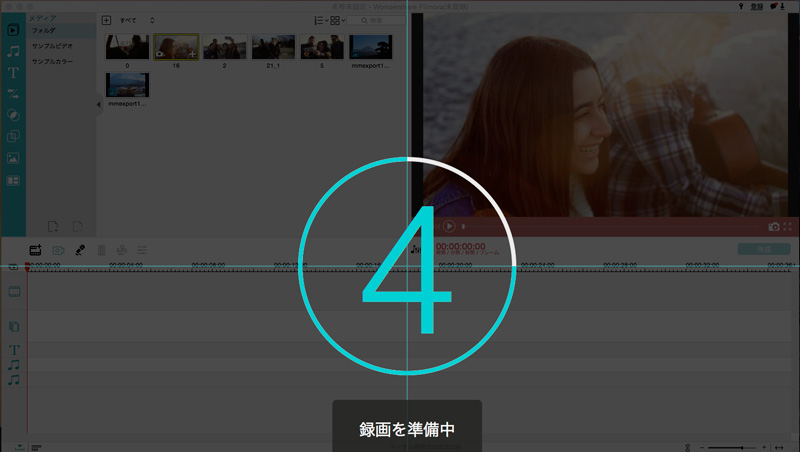Viewport: 800px width, 452px height.
Task: Select the media thumbnail named 0
Action: (128, 47)
